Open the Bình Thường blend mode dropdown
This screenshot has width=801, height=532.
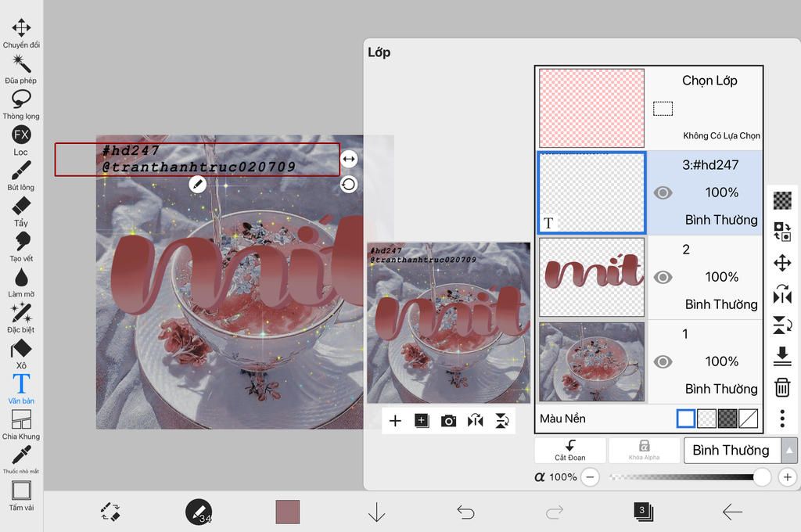pos(732,450)
